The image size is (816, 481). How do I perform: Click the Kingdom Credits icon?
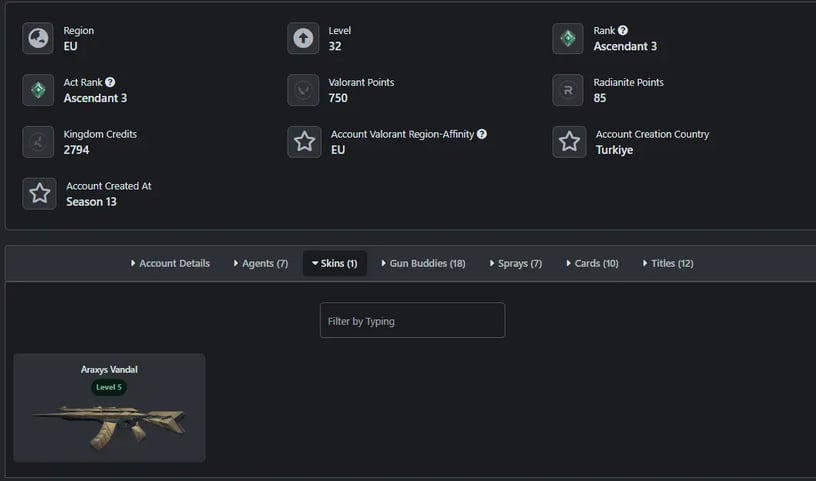click(x=38, y=142)
